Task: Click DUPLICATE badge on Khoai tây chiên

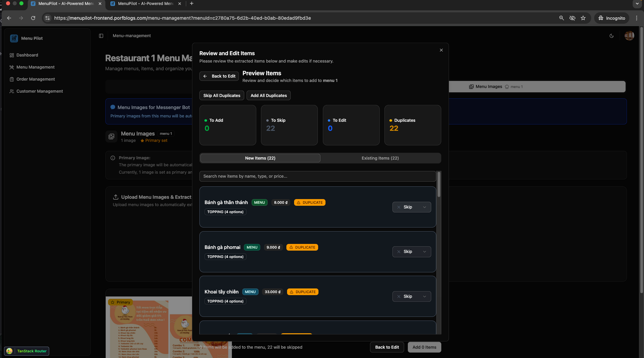Action: pyautogui.click(x=303, y=292)
